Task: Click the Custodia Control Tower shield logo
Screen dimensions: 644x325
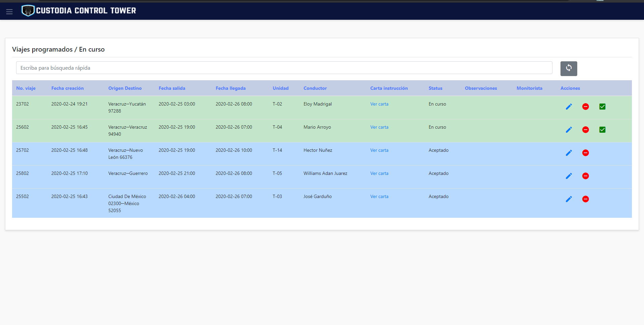Action: [x=28, y=11]
